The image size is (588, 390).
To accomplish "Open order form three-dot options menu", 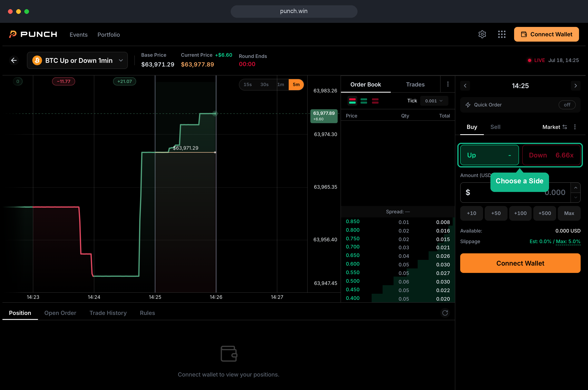I will click(575, 127).
